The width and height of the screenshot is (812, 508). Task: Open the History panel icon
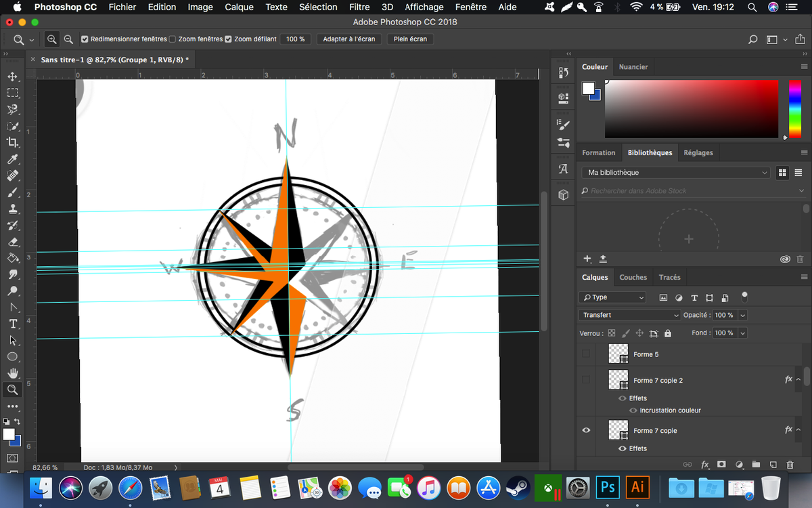[563, 73]
